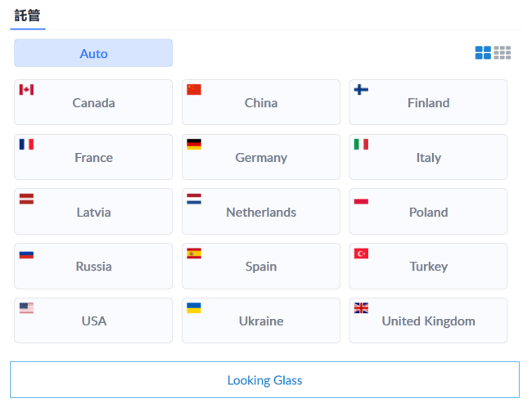The image size is (532, 408).
Task: Click the Canada flag icon
Action: 26,90
